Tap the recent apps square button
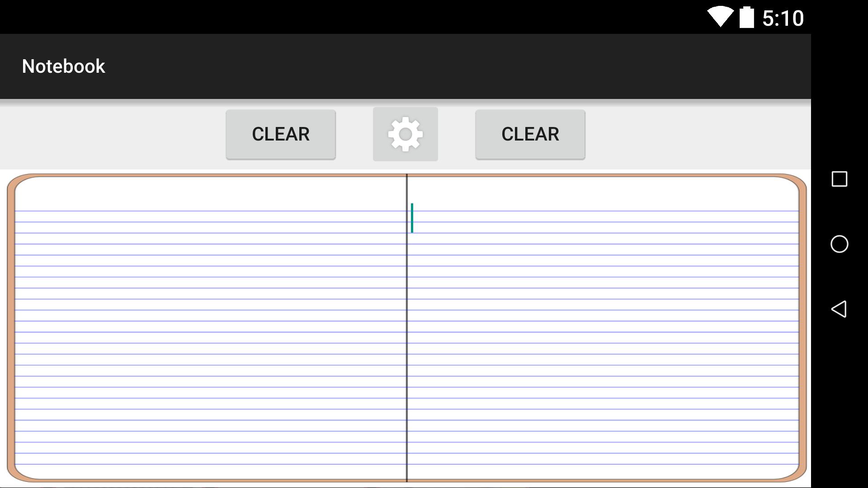The width and height of the screenshot is (868, 488). [839, 179]
